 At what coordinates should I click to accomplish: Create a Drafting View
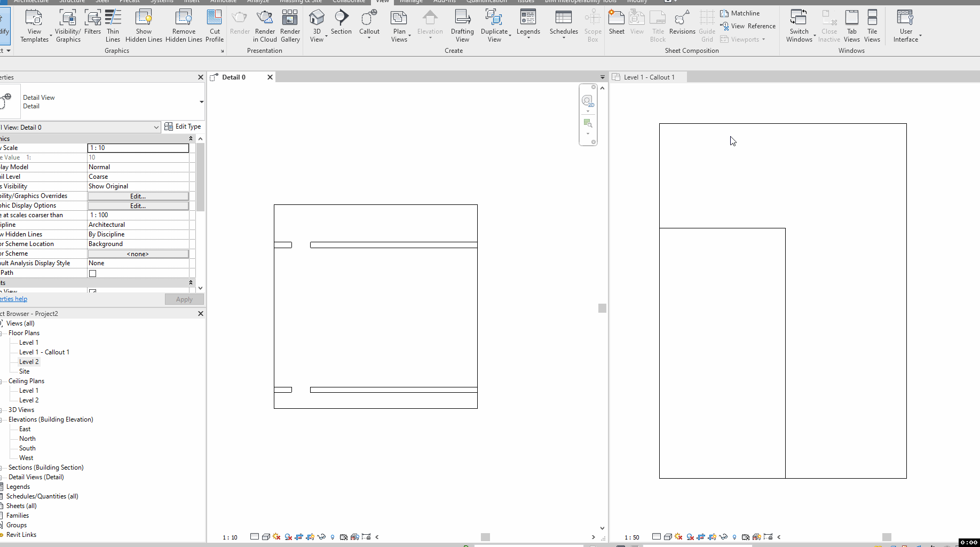coord(462,26)
